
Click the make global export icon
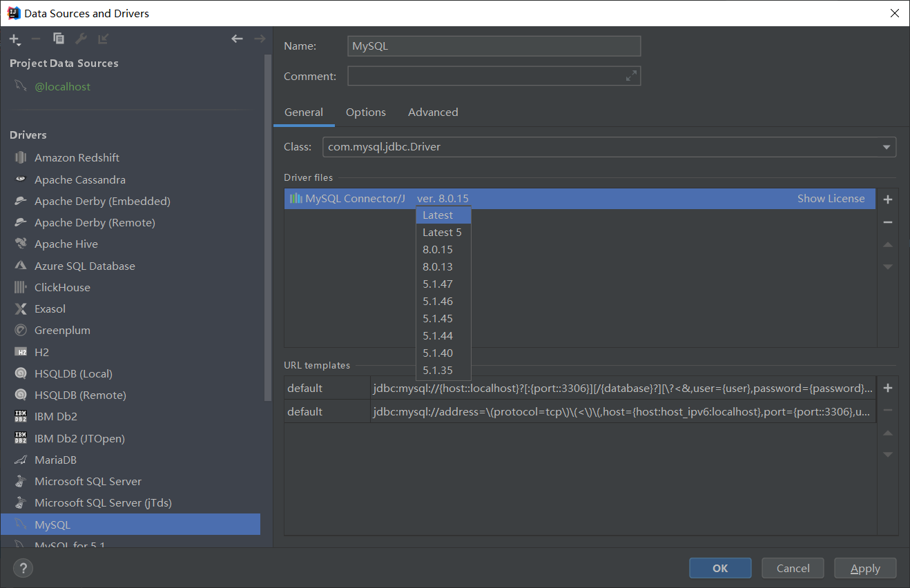[103, 39]
